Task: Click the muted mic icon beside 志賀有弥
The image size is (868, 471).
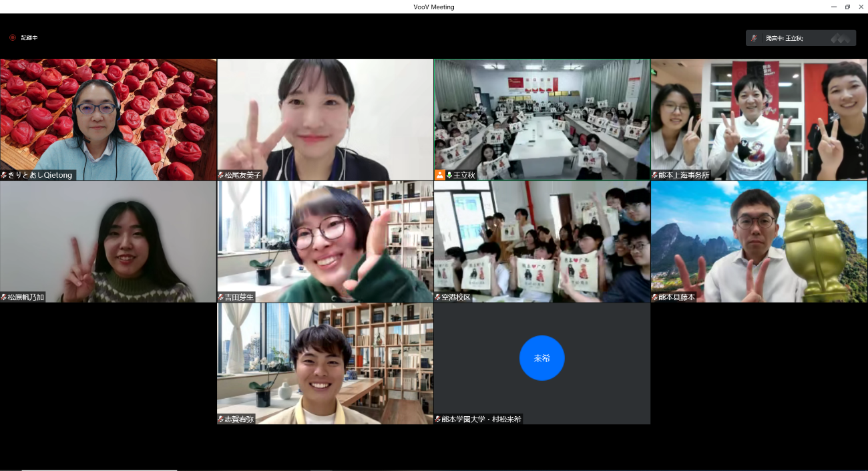Action: [x=221, y=420]
